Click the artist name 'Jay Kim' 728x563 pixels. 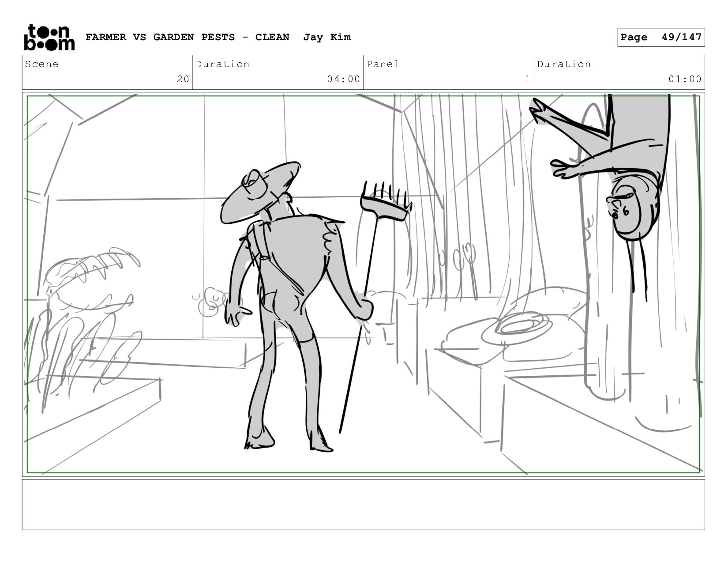(x=327, y=37)
